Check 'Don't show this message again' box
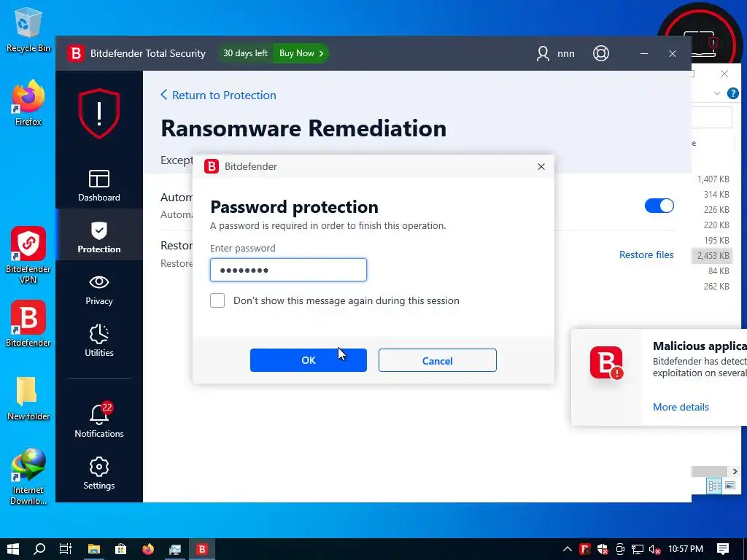 coord(217,300)
